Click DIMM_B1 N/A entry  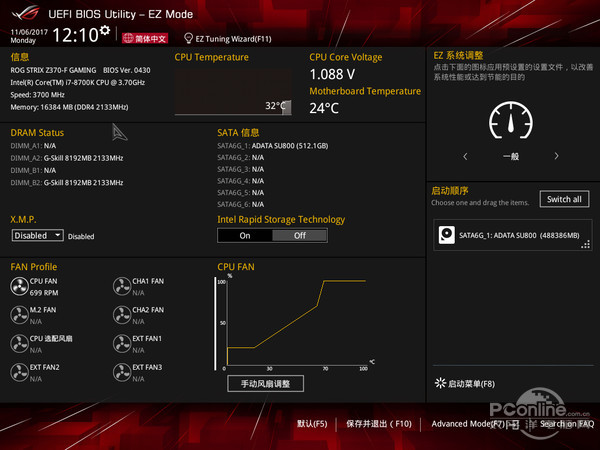click(x=33, y=170)
